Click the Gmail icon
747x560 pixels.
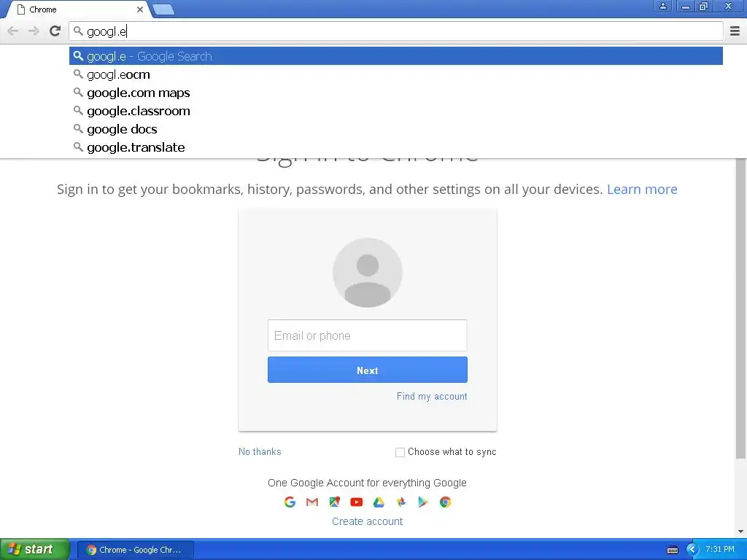(312, 502)
